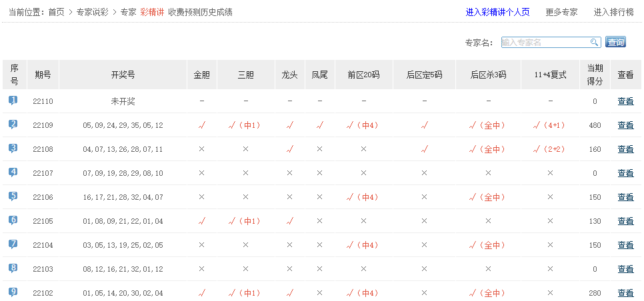The width and height of the screenshot is (644, 301).
Task: Click the blue number 5 row badge
Action: point(13,196)
